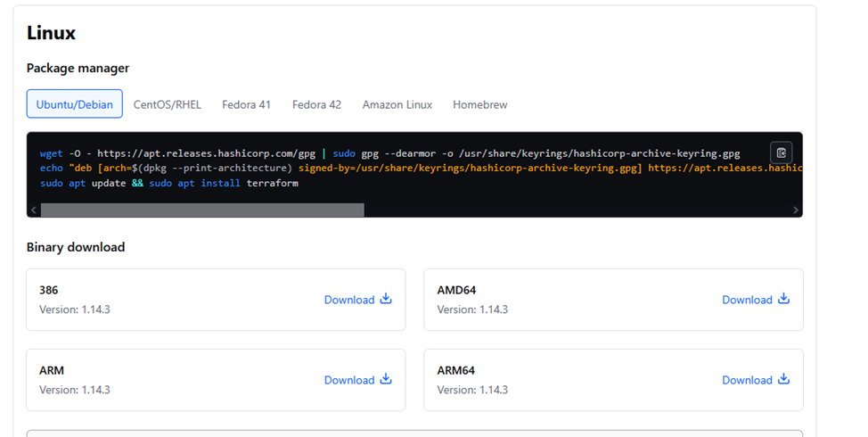Switch to the CentOS/RHEL tab
The width and height of the screenshot is (868, 437).
coord(168,104)
